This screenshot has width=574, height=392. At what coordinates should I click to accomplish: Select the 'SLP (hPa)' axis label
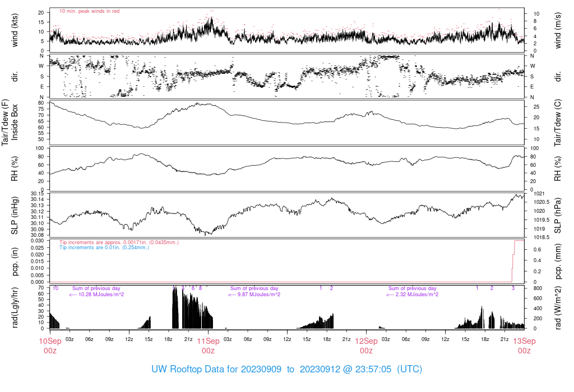point(558,216)
